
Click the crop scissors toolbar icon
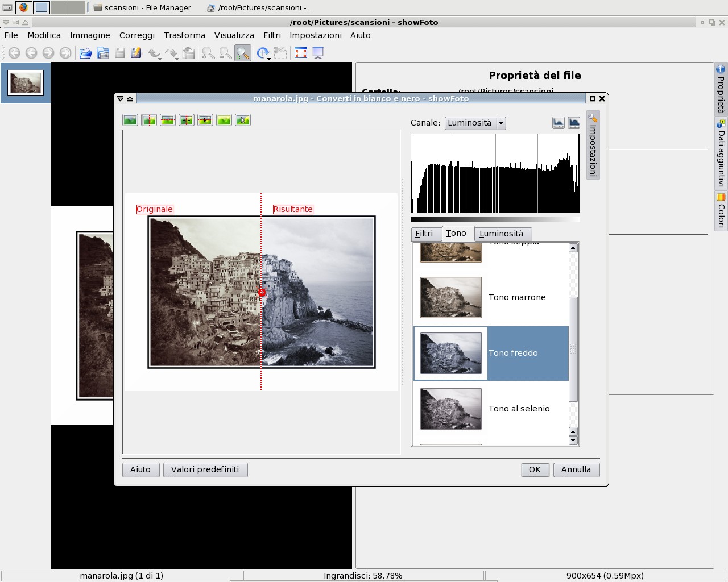[x=280, y=53]
